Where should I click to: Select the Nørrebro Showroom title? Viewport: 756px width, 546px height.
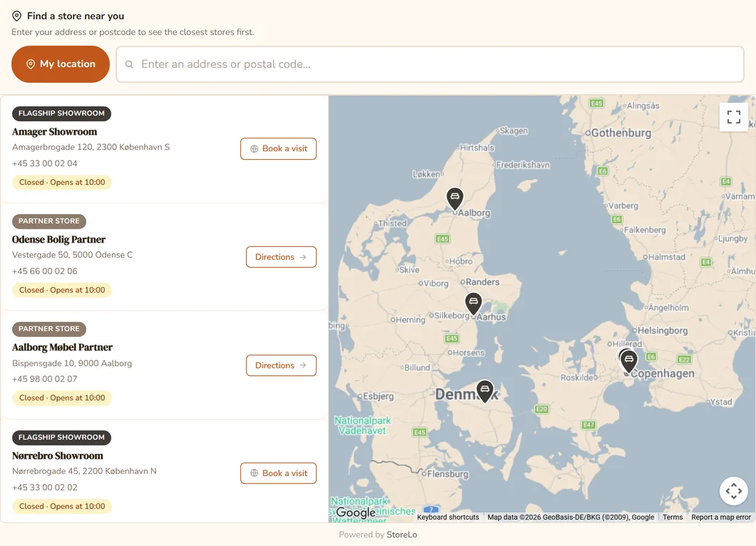pyautogui.click(x=57, y=456)
